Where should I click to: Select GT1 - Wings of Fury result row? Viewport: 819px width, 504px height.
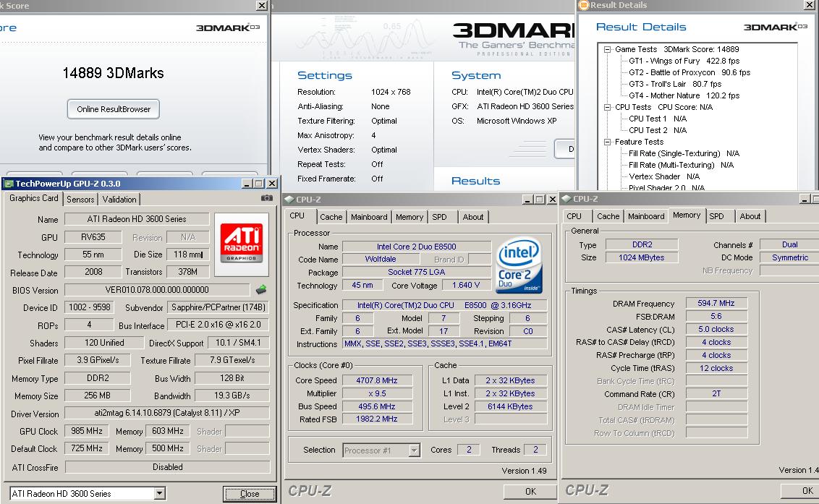[x=684, y=61]
